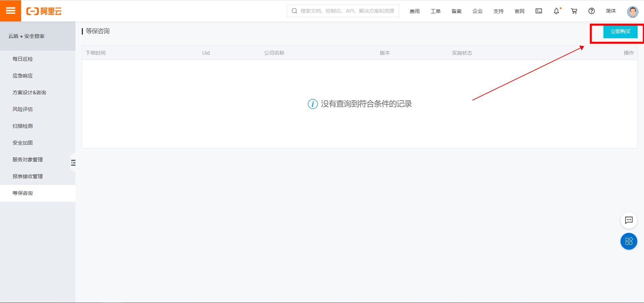The width and height of the screenshot is (644, 303).
Task: Click the 没有查询到符合条件的记录 message
Action: point(366,104)
